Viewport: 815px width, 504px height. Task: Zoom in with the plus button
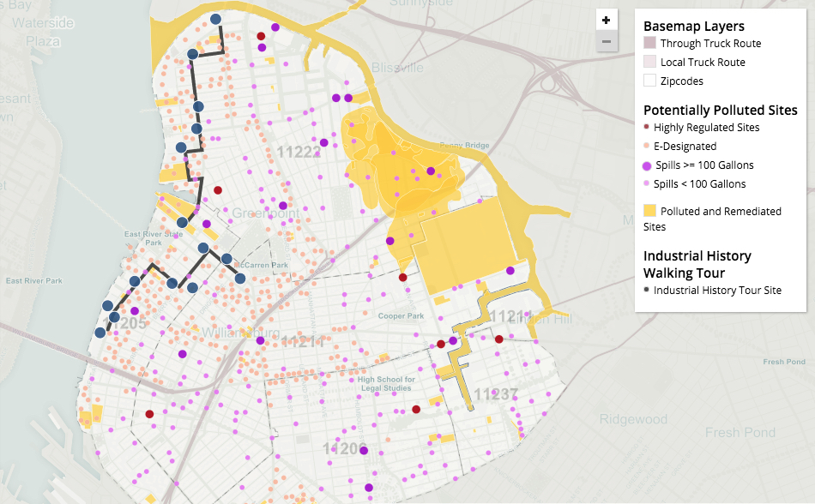[x=606, y=21]
